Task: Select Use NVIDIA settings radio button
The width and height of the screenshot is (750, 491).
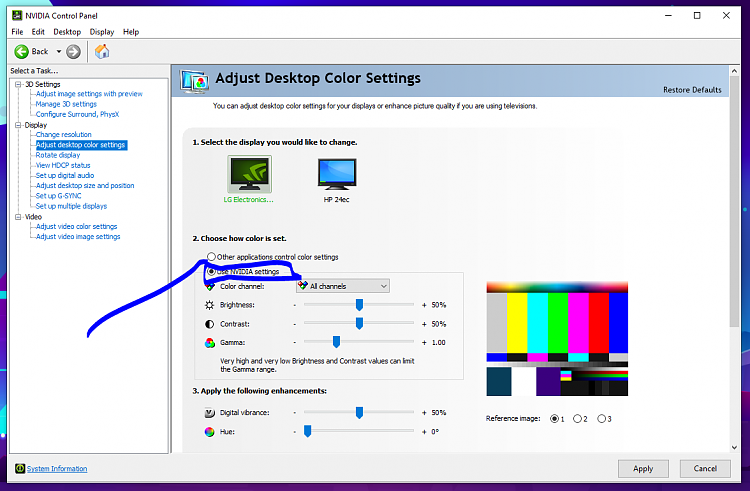Action: (x=211, y=272)
